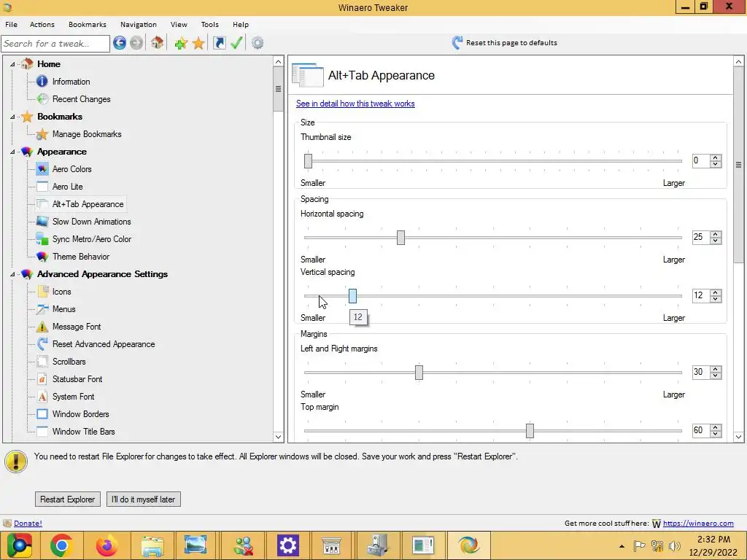The height and width of the screenshot is (560, 747).
Task: Select Statusbar Font in the tree
Action: pyautogui.click(x=77, y=379)
